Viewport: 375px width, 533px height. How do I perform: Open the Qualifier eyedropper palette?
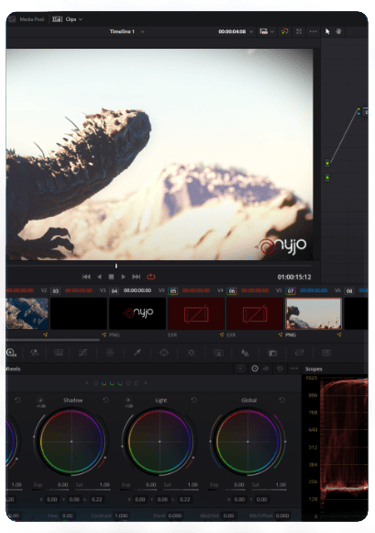coord(137,353)
